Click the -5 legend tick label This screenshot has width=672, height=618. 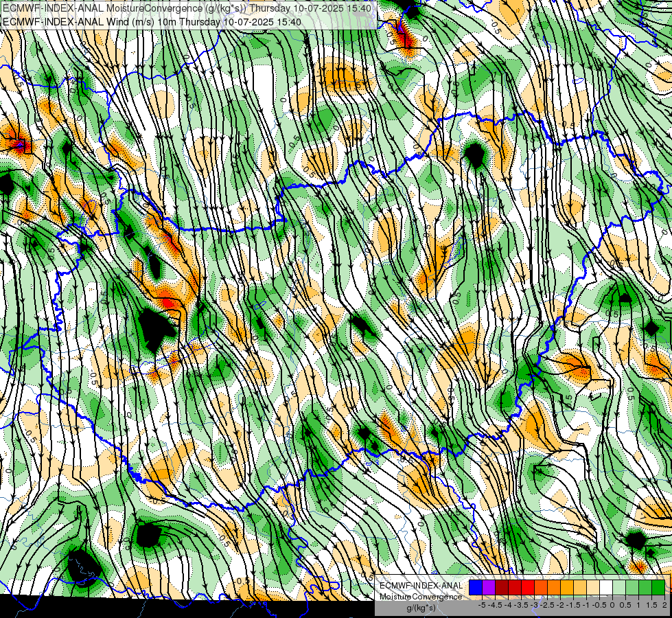(482, 605)
